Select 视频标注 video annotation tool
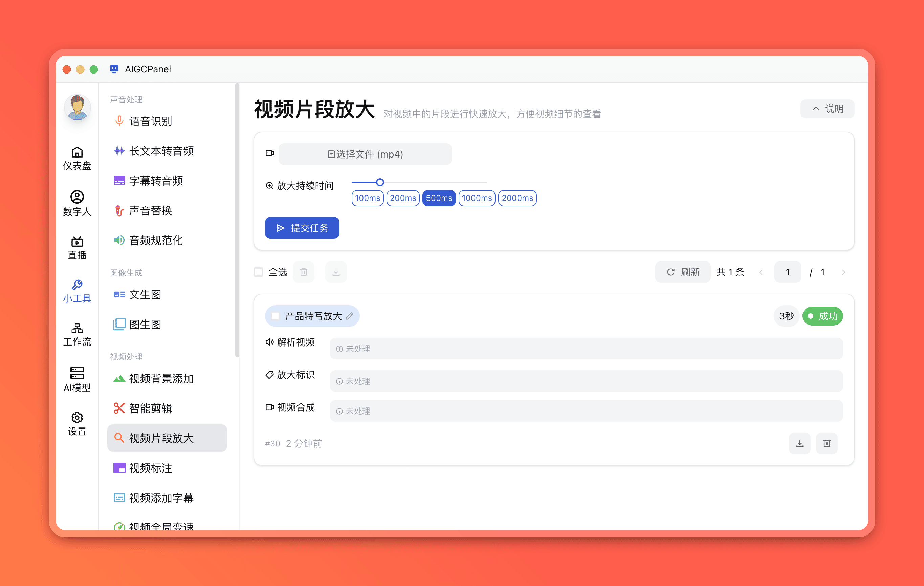This screenshot has width=924, height=586. point(167,468)
